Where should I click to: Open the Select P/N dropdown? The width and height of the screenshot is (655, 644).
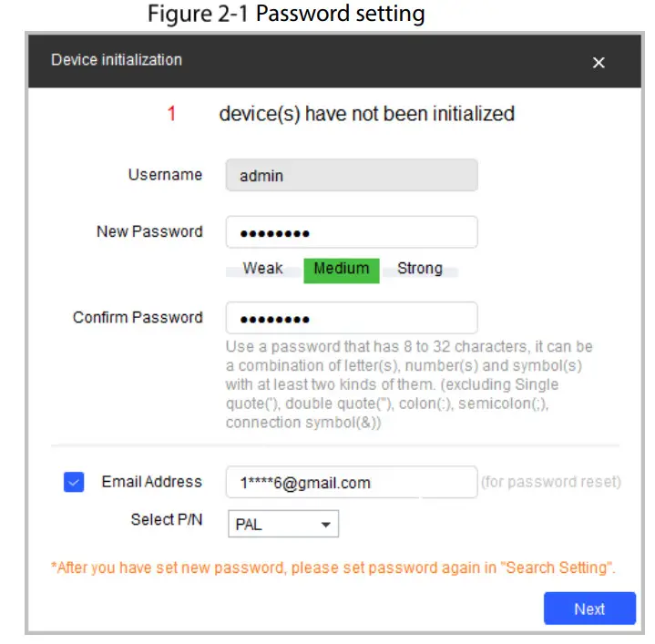(282, 525)
